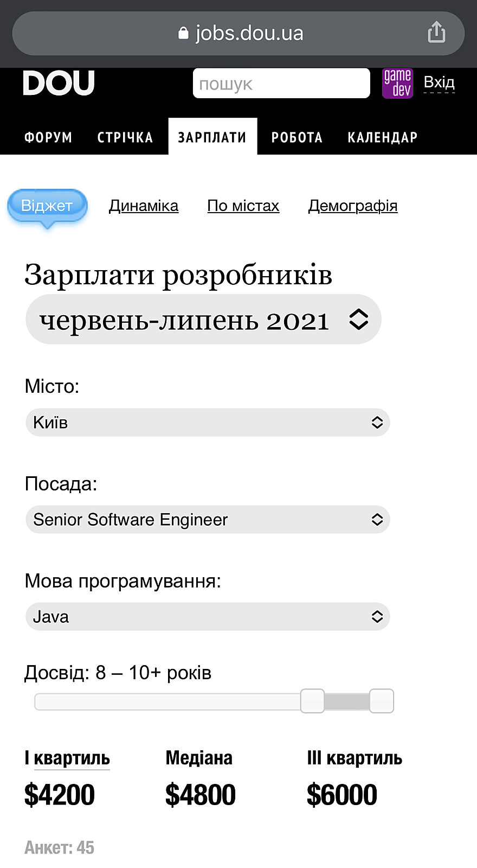The height and width of the screenshot is (868, 477).
Task: Click the period selector up-down arrows
Action: click(x=358, y=320)
